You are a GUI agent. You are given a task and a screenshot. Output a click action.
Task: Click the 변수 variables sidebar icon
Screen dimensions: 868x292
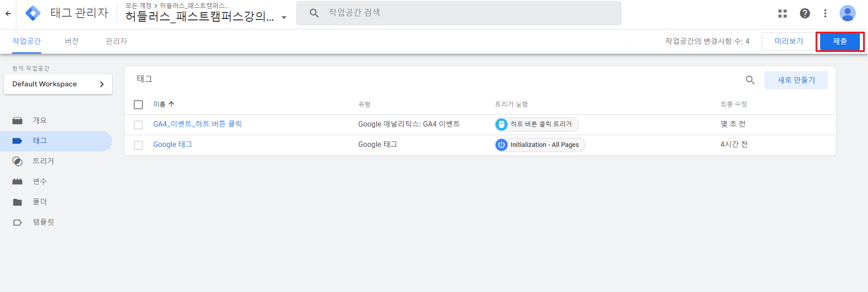pyautogui.click(x=17, y=182)
